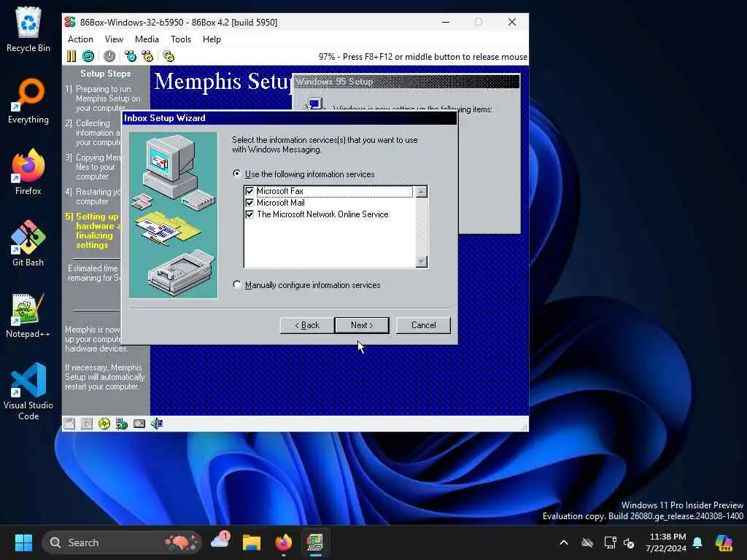Uncheck the Microsoft Fax checkbox
747x560 pixels.
tap(249, 191)
